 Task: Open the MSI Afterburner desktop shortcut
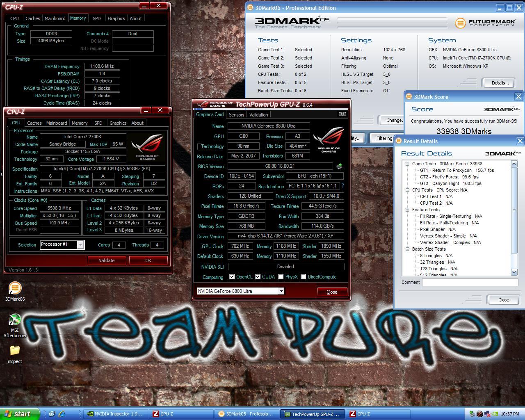pos(15,326)
